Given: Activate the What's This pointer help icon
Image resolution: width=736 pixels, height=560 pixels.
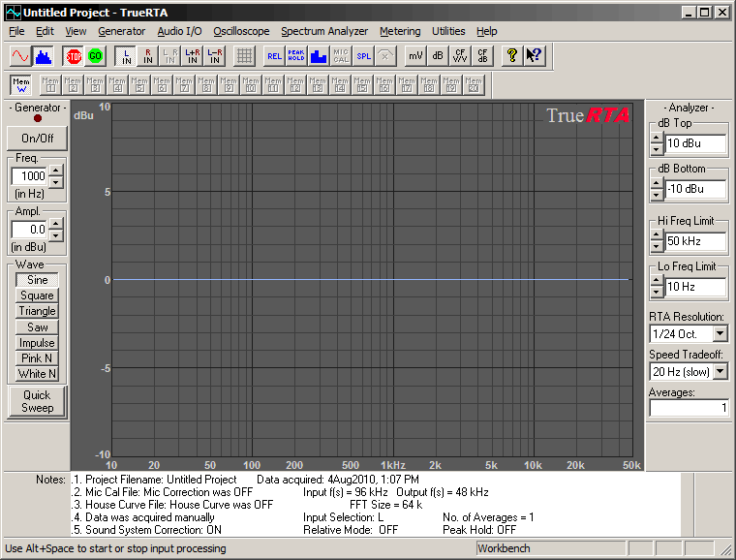Looking at the screenshot, I should [535, 56].
